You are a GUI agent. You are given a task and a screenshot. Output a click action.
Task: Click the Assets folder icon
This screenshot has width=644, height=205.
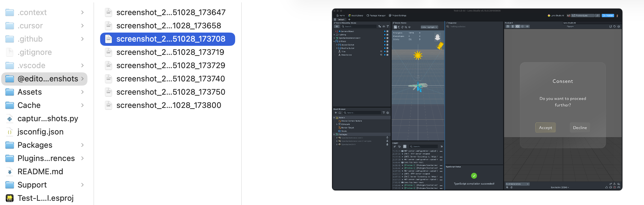10,92
